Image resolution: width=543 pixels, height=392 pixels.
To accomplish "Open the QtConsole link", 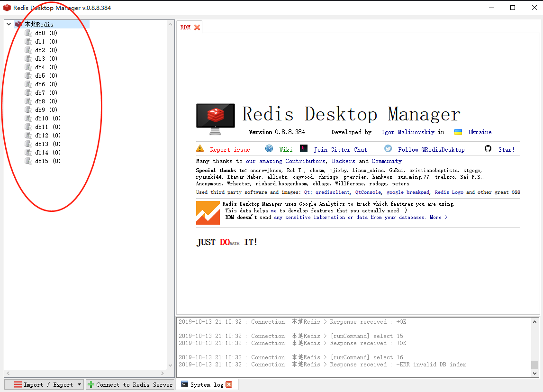I will click(368, 192).
